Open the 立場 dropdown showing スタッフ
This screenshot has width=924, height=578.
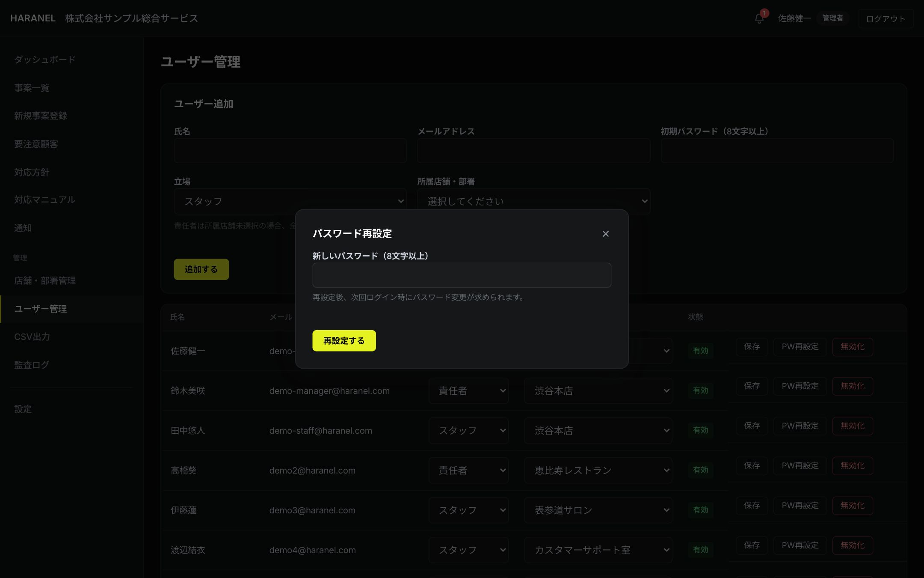pyautogui.click(x=290, y=201)
